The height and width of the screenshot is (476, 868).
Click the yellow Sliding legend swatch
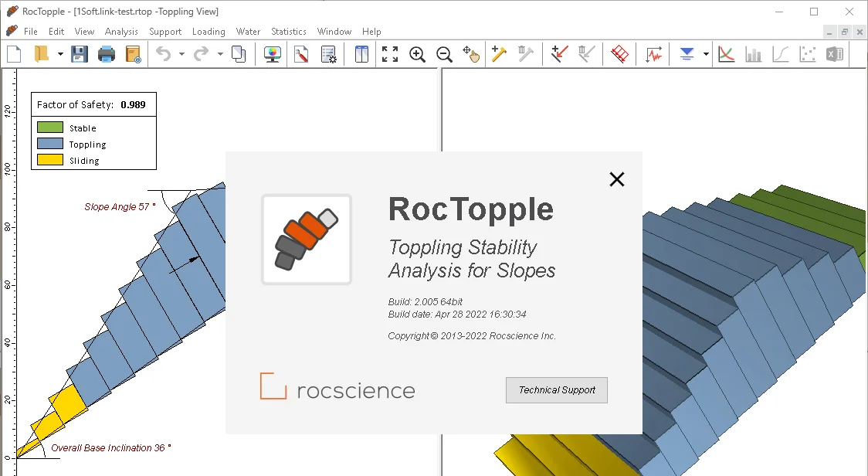tap(50, 160)
